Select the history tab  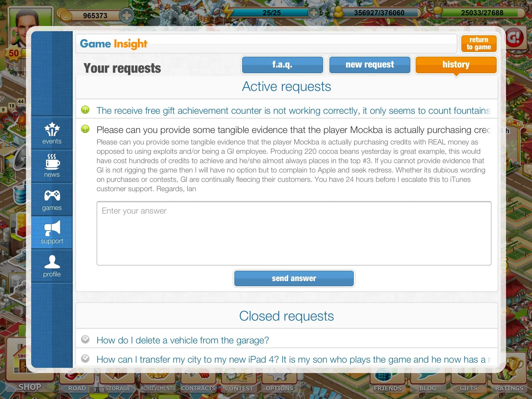pyautogui.click(x=456, y=65)
